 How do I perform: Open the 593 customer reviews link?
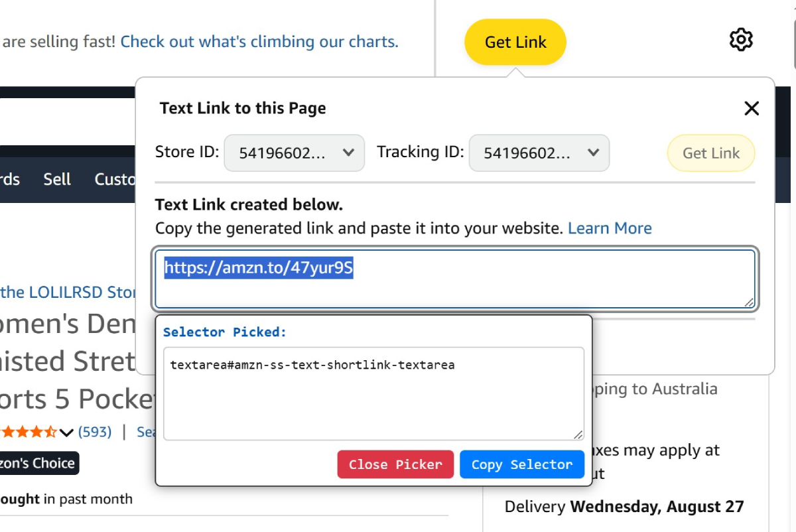pos(95,432)
